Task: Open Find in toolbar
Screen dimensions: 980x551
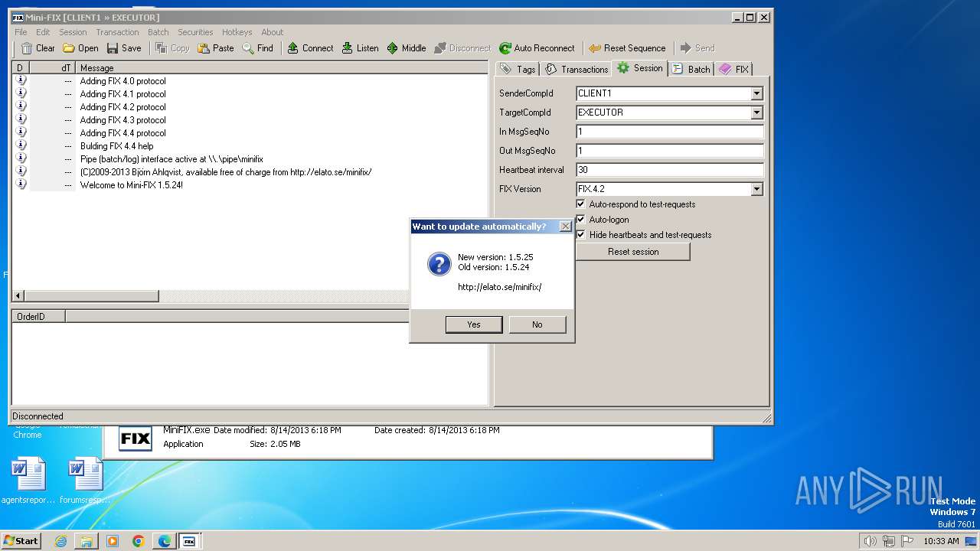Action: [x=248, y=48]
